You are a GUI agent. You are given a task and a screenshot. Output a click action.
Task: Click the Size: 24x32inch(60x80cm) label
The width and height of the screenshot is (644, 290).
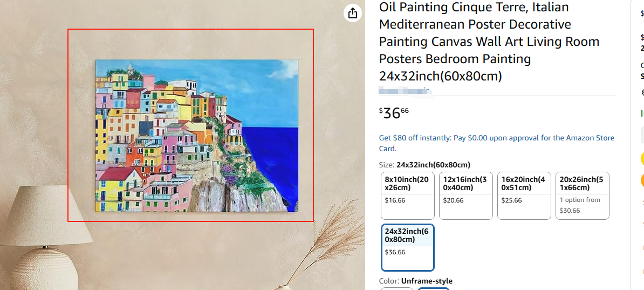pyautogui.click(x=424, y=165)
